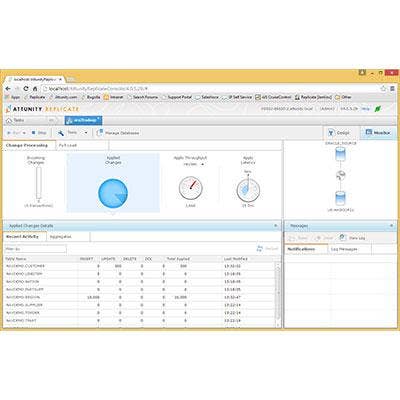This screenshot has width=400, height=400.
Task: Select the NATION table row
Action: click(139, 282)
